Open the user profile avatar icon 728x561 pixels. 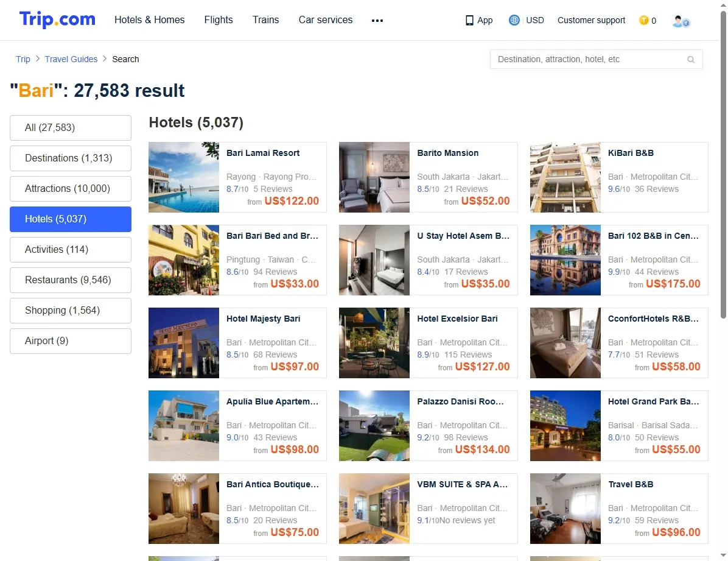(681, 21)
